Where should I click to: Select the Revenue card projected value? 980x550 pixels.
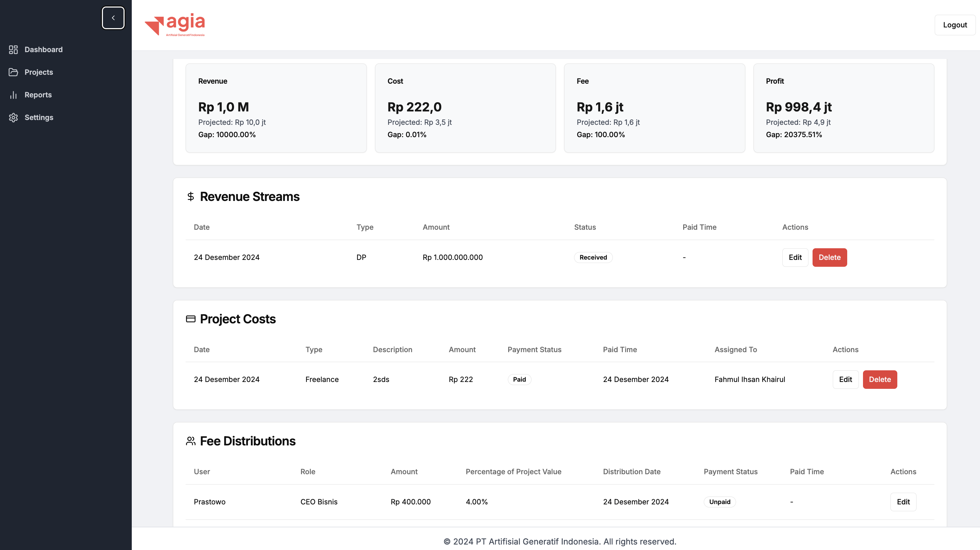click(232, 122)
